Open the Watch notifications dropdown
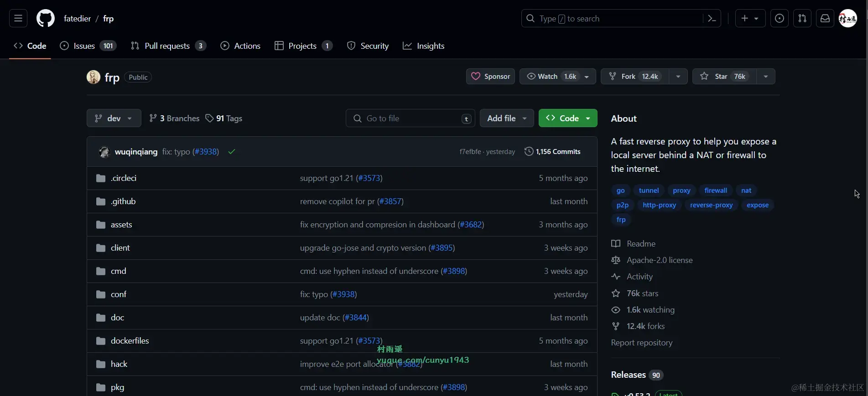 (x=557, y=77)
